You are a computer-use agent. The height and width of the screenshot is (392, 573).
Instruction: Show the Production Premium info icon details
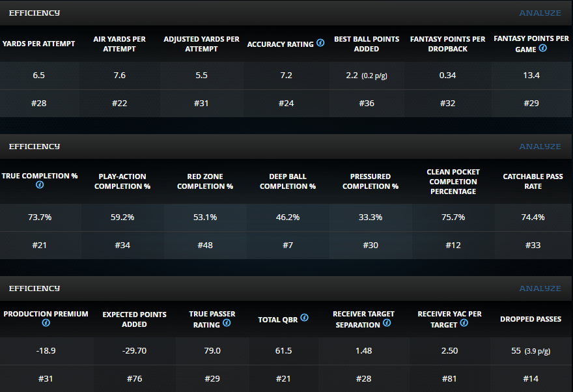click(46, 323)
